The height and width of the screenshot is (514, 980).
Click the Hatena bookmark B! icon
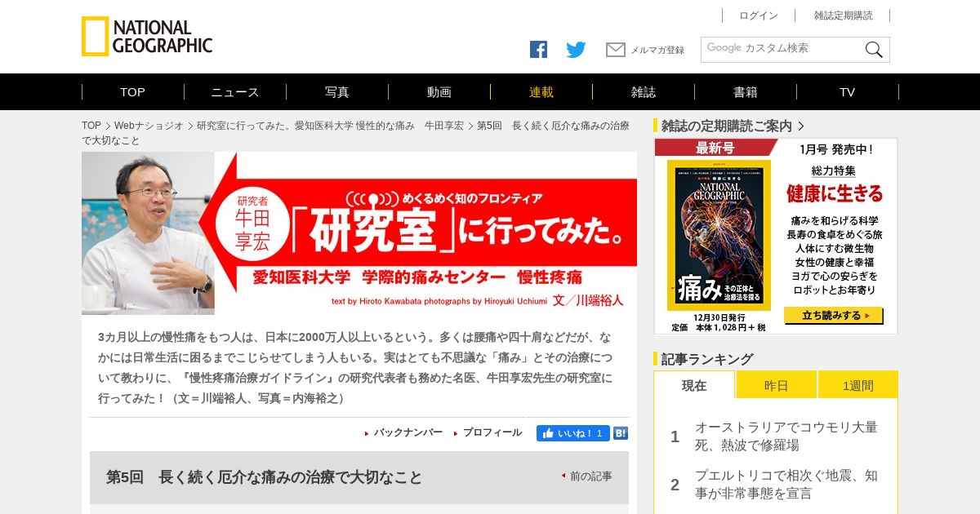(x=621, y=433)
